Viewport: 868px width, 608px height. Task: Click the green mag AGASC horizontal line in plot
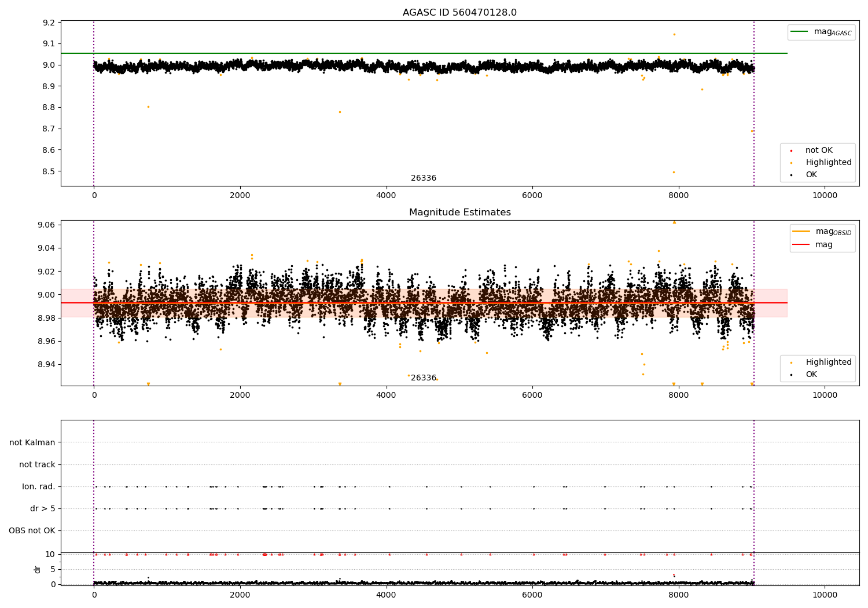tap(424, 53)
